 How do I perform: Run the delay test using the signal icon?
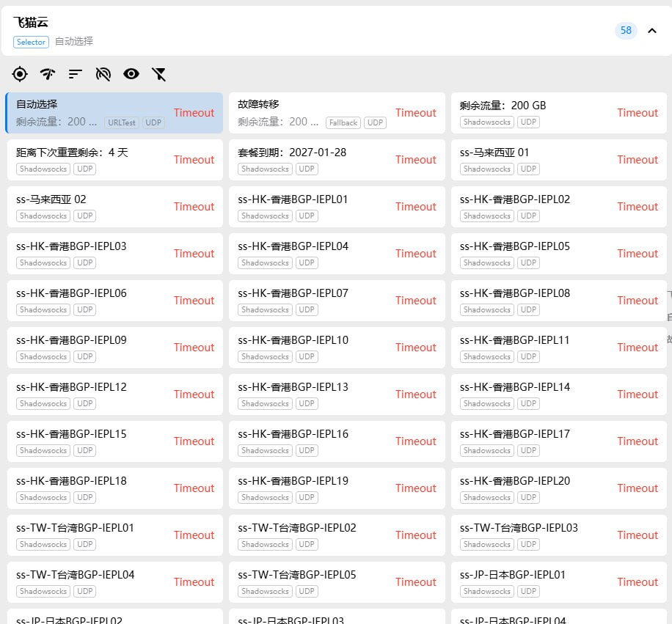coord(48,73)
